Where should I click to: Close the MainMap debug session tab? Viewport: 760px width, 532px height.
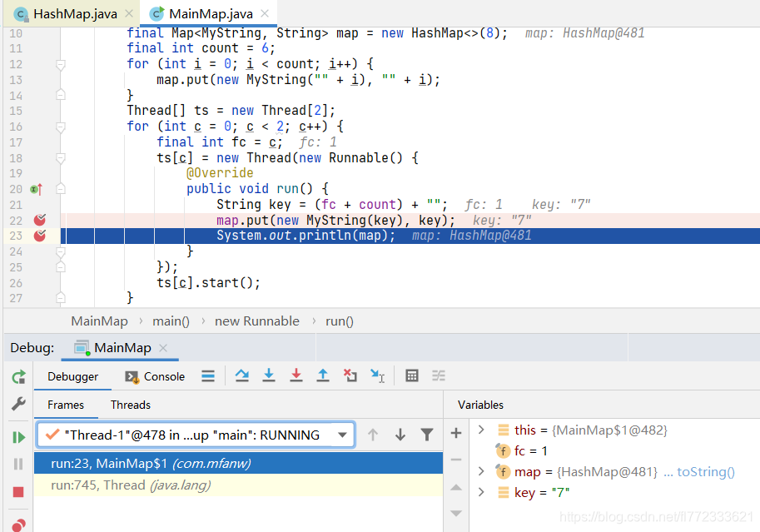tap(163, 348)
